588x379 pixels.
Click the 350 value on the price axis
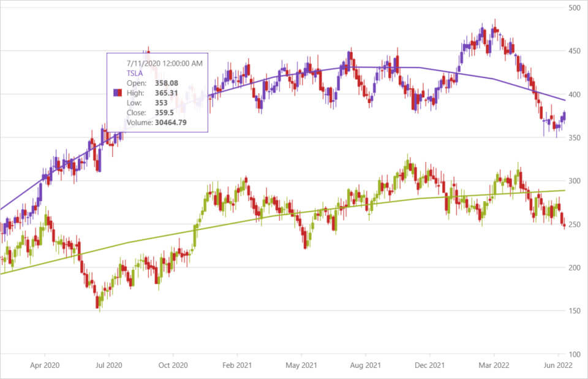click(575, 138)
